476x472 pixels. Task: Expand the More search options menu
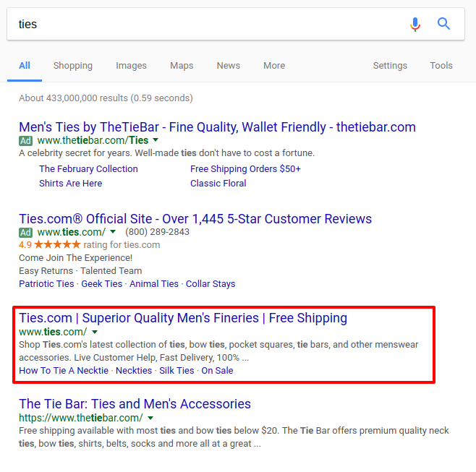274,66
